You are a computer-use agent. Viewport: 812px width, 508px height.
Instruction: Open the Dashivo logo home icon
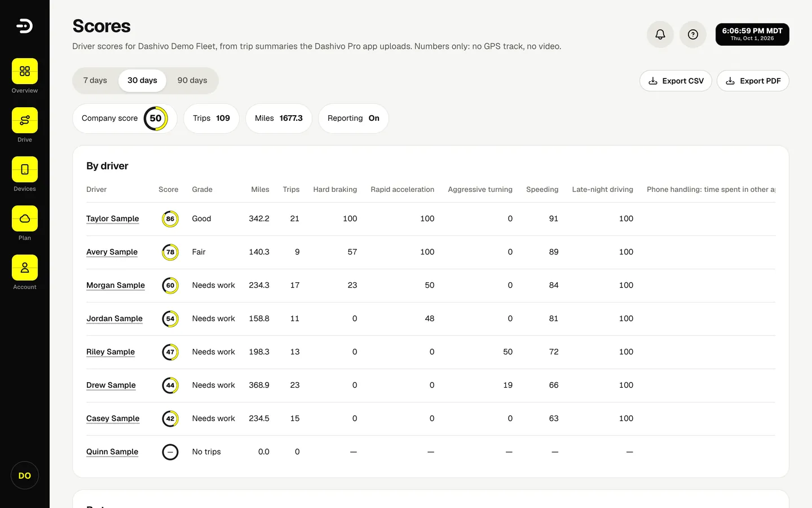tap(24, 26)
